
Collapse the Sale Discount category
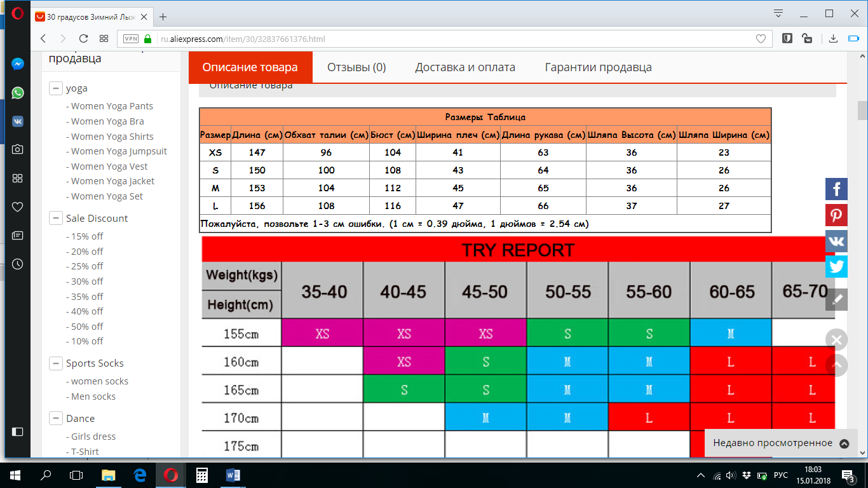click(x=56, y=219)
